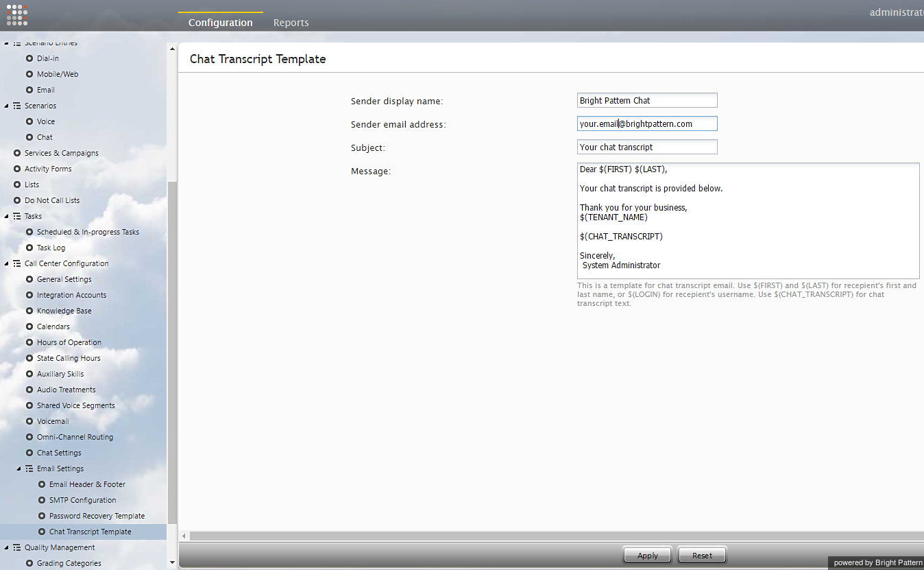Image resolution: width=924 pixels, height=570 pixels.
Task: Open General Settings
Action: [x=64, y=279]
